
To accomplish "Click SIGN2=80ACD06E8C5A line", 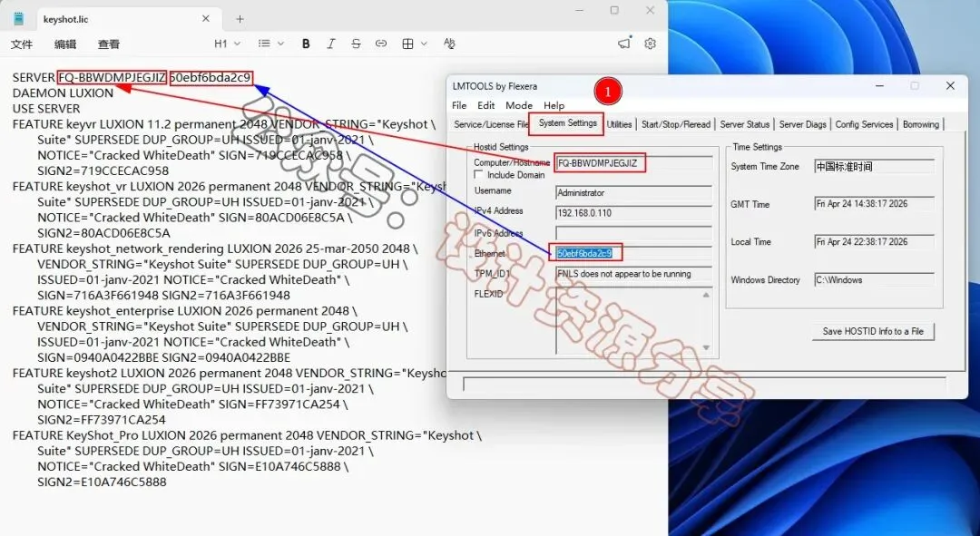I will pyautogui.click(x=103, y=233).
